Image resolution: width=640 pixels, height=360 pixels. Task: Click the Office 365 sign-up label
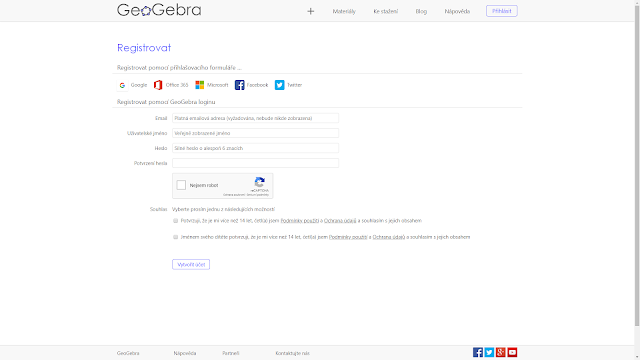pos(177,85)
